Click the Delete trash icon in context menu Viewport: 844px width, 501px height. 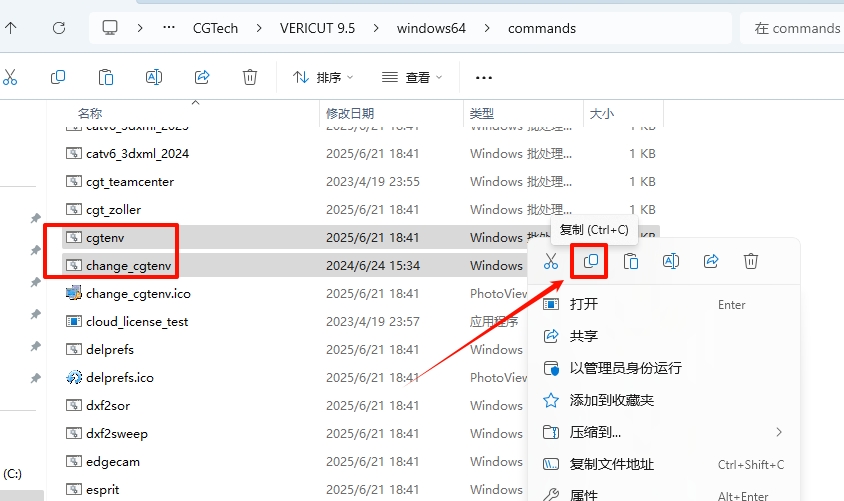point(751,262)
